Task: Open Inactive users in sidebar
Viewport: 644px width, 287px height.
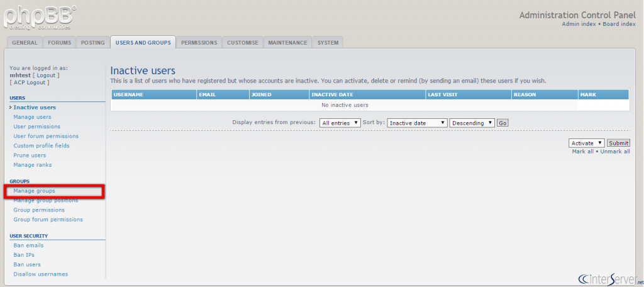Action: (x=35, y=108)
